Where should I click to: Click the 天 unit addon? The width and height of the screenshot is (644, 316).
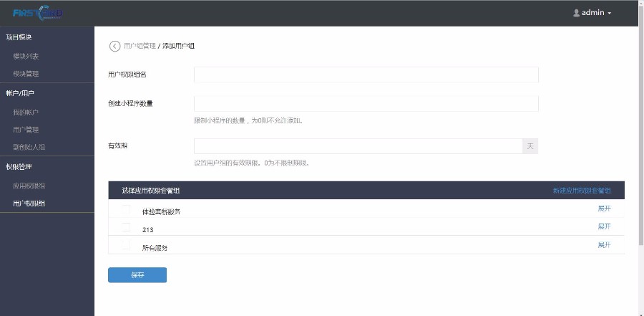(x=530, y=146)
